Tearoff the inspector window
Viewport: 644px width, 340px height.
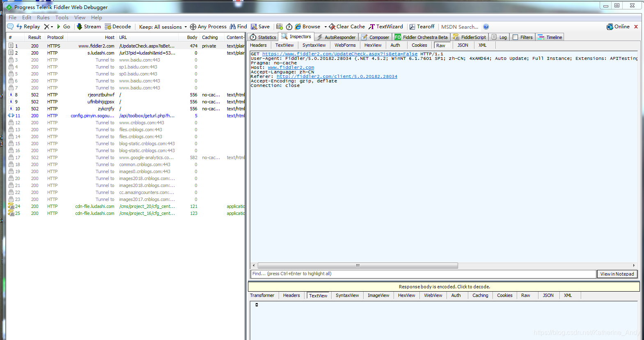pos(422,27)
